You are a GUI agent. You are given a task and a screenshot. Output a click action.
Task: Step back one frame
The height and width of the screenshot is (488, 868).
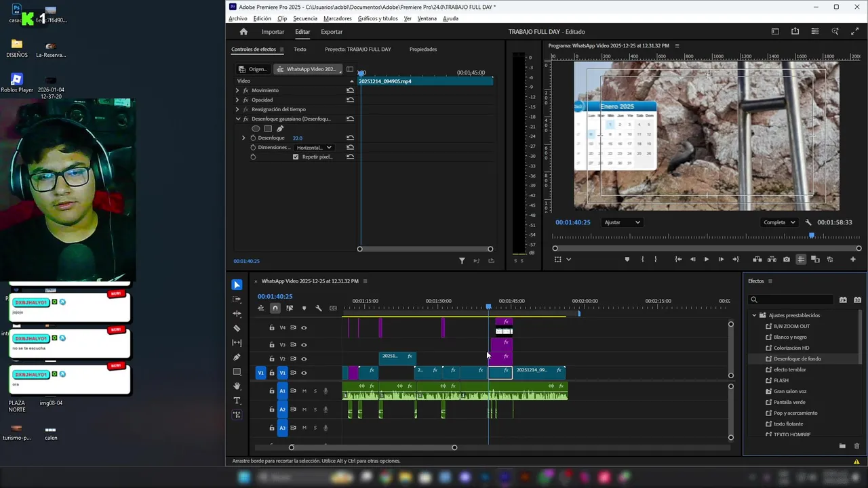click(692, 260)
